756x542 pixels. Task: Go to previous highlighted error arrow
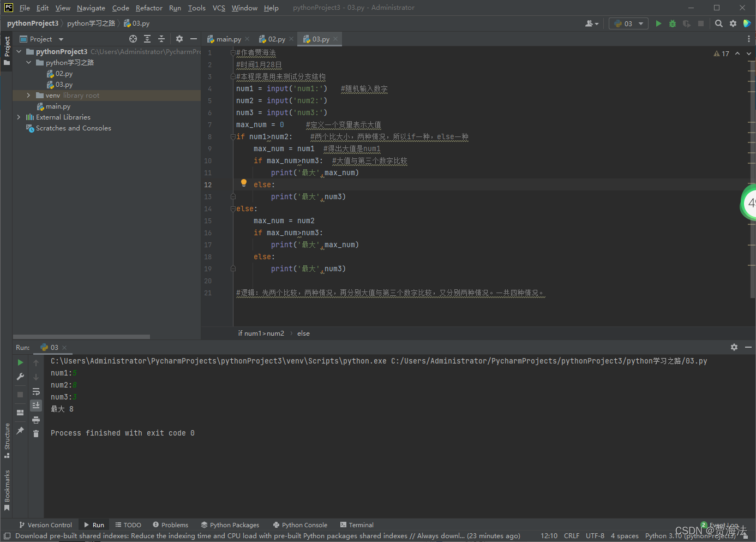737,53
